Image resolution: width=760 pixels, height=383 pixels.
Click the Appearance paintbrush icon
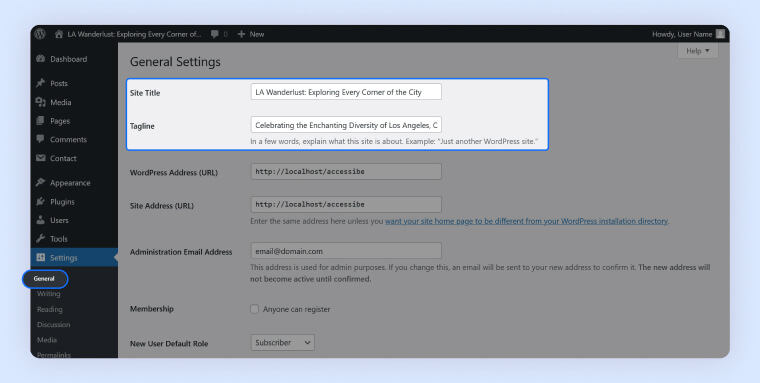point(41,182)
